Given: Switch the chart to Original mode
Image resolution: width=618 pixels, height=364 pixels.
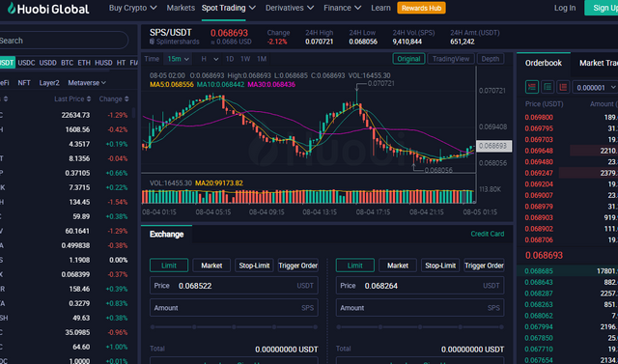Looking at the screenshot, I should tap(408, 59).
